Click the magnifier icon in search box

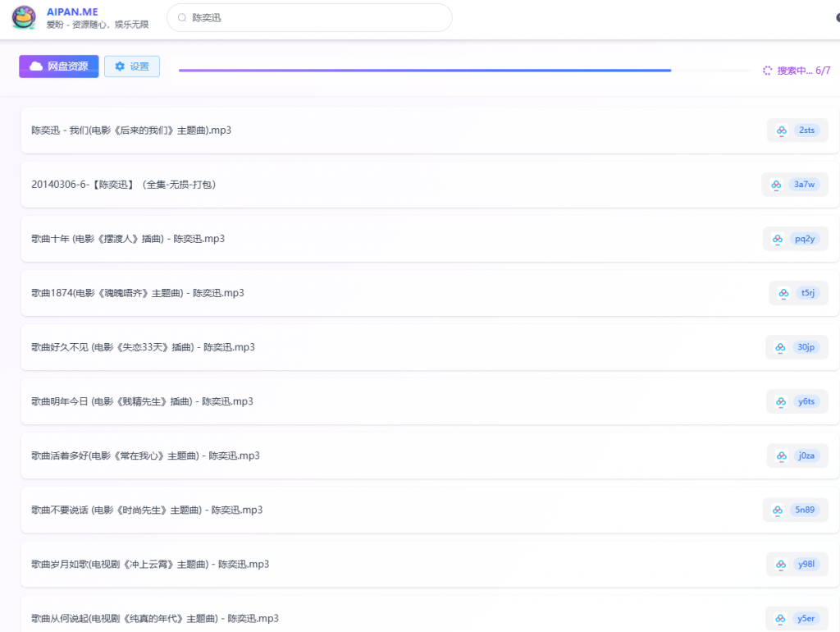tap(182, 17)
